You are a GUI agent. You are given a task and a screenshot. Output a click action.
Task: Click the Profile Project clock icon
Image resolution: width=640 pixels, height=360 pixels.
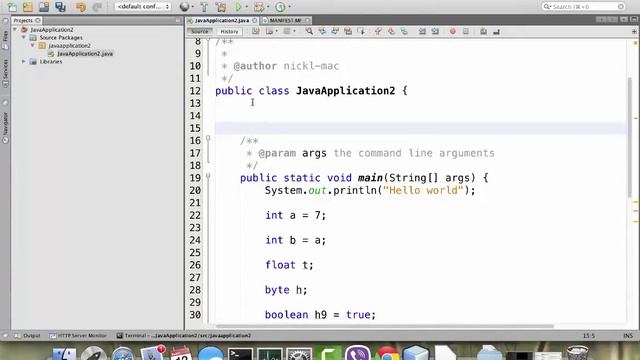coord(280,7)
